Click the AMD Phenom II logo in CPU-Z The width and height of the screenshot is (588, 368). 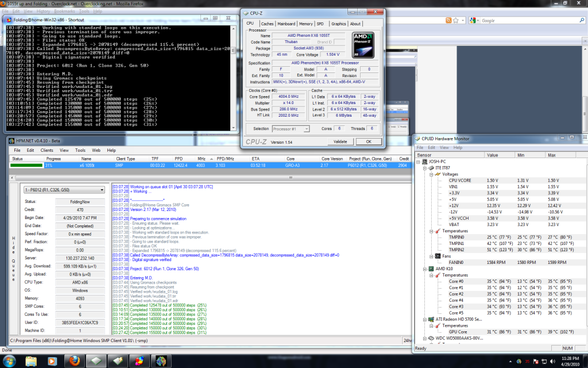tap(362, 45)
